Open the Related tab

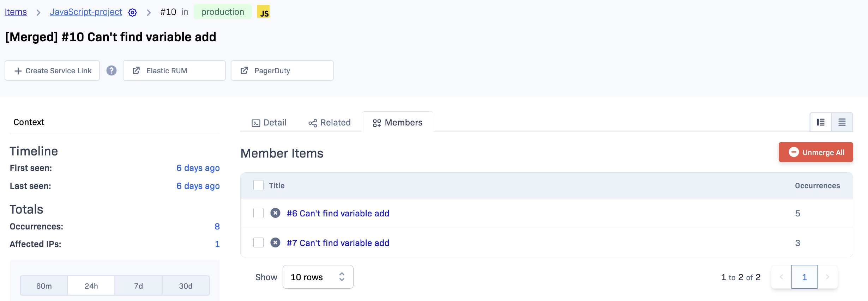pyautogui.click(x=330, y=123)
